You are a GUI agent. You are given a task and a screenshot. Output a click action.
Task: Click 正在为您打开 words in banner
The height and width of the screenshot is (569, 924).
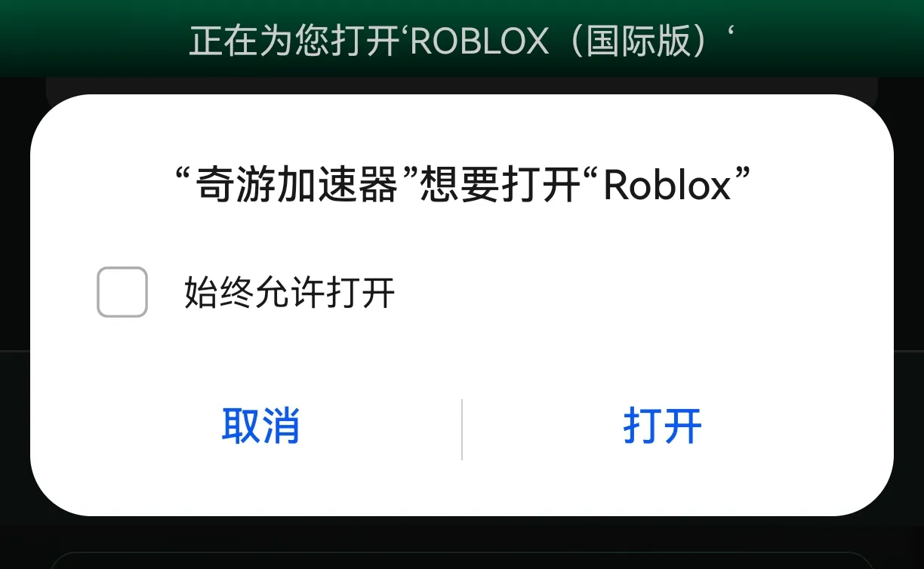click(x=294, y=41)
